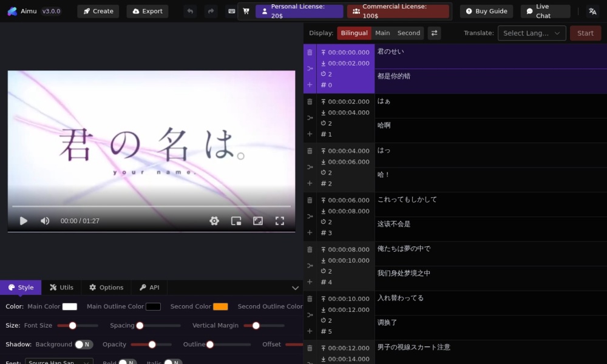
Task: Click the translate language icon
Action: 592,11
